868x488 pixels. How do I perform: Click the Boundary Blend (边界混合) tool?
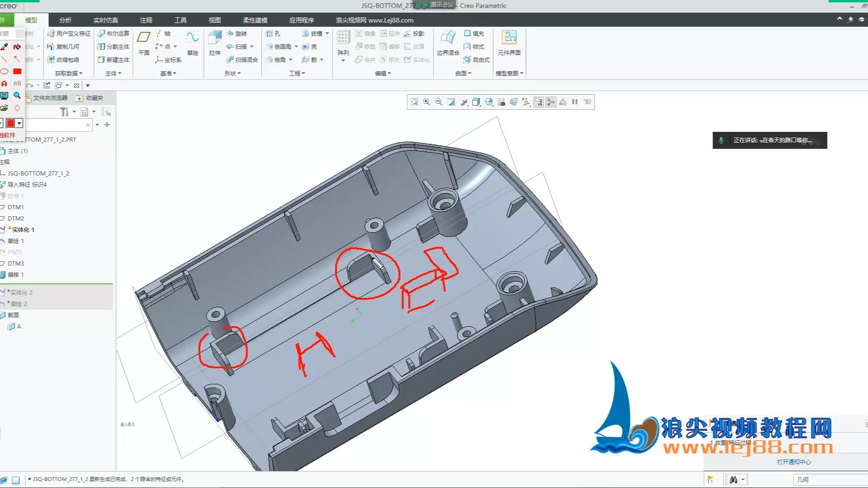click(448, 42)
